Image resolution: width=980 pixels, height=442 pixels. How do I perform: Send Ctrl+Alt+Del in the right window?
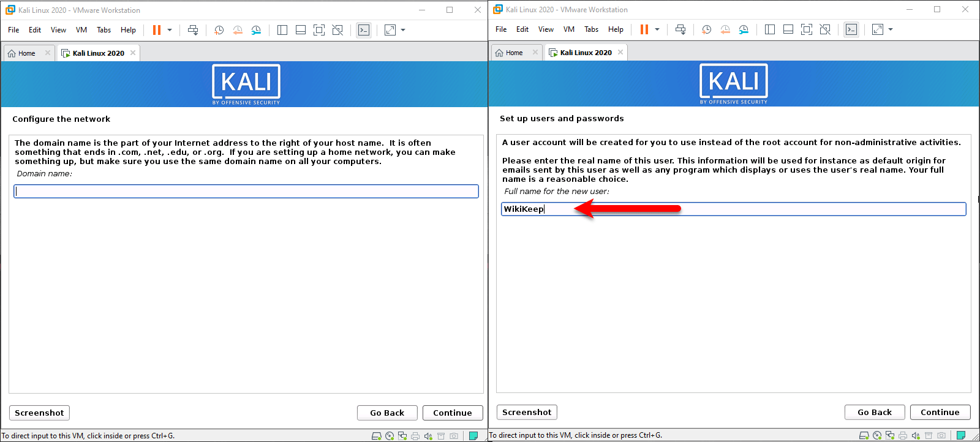point(680,29)
